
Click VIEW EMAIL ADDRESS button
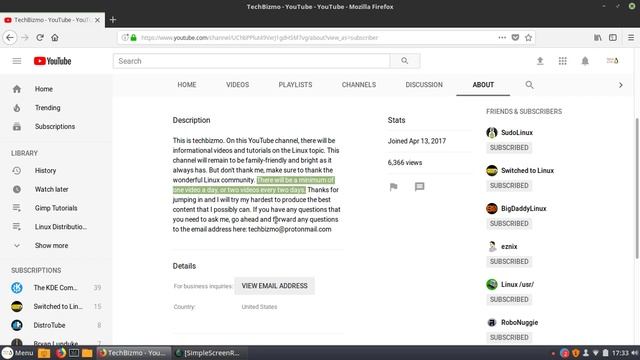(274, 286)
